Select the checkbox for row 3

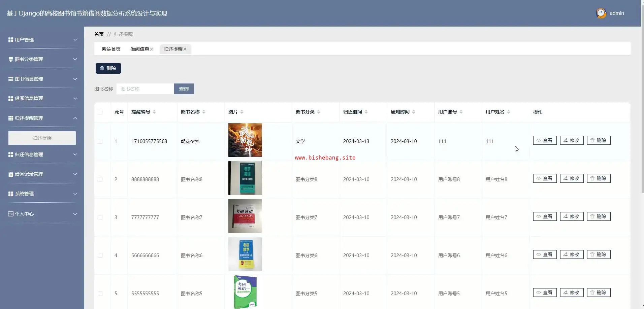pos(100,217)
